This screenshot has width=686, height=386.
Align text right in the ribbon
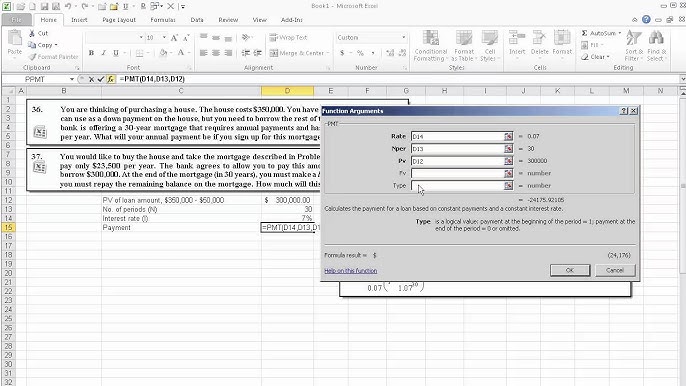pyautogui.click(x=228, y=53)
